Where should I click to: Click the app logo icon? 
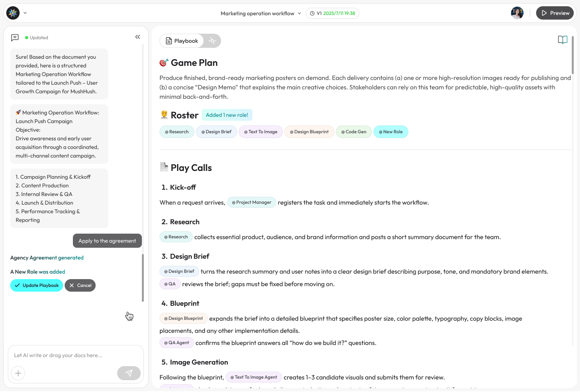13,13
